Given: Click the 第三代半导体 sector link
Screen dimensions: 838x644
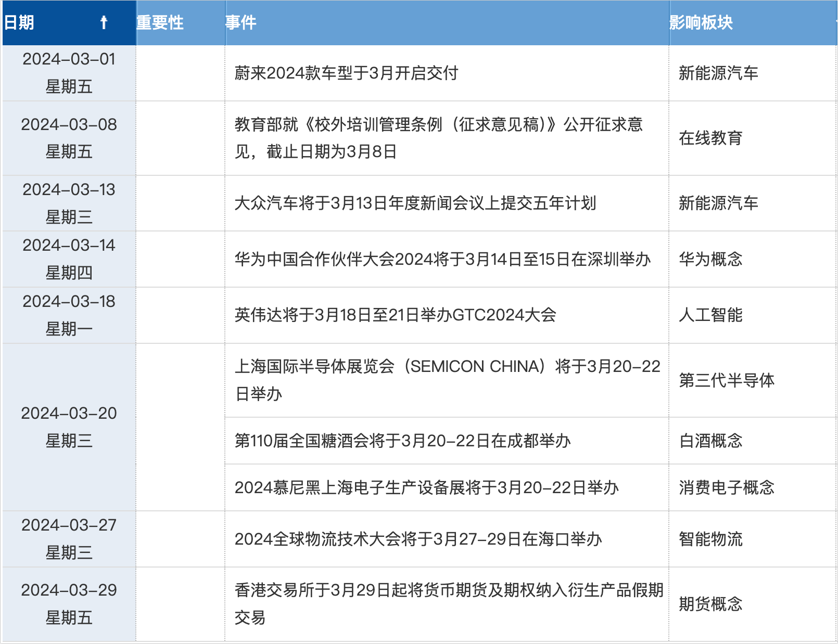Looking at the screenshot, I should pyautogui.click(x=726, y=380).
